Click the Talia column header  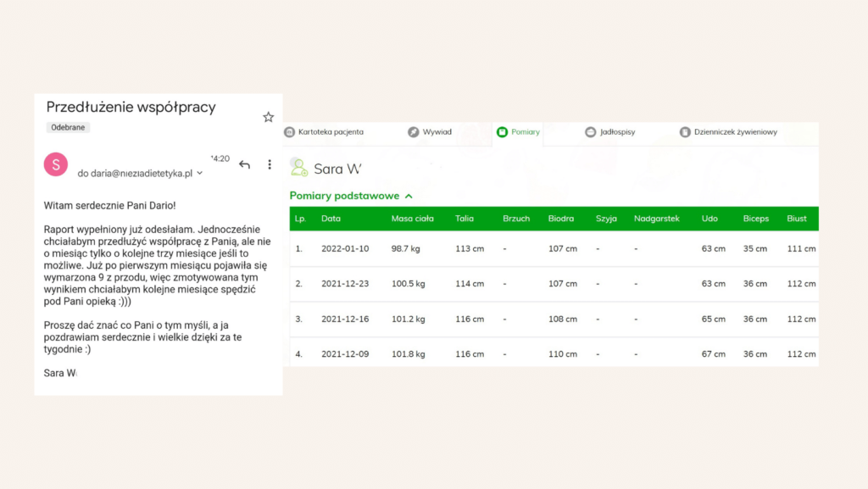click(464, 219)
